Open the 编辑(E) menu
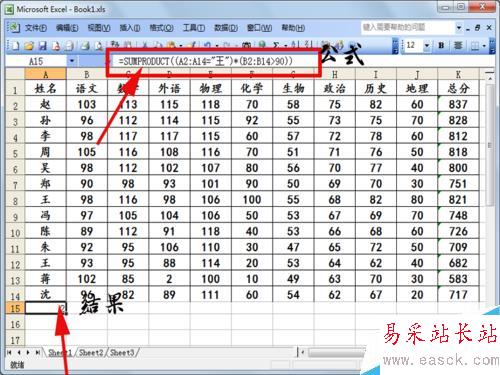This screenshot has height=375, width=500. tap(67, 28)
